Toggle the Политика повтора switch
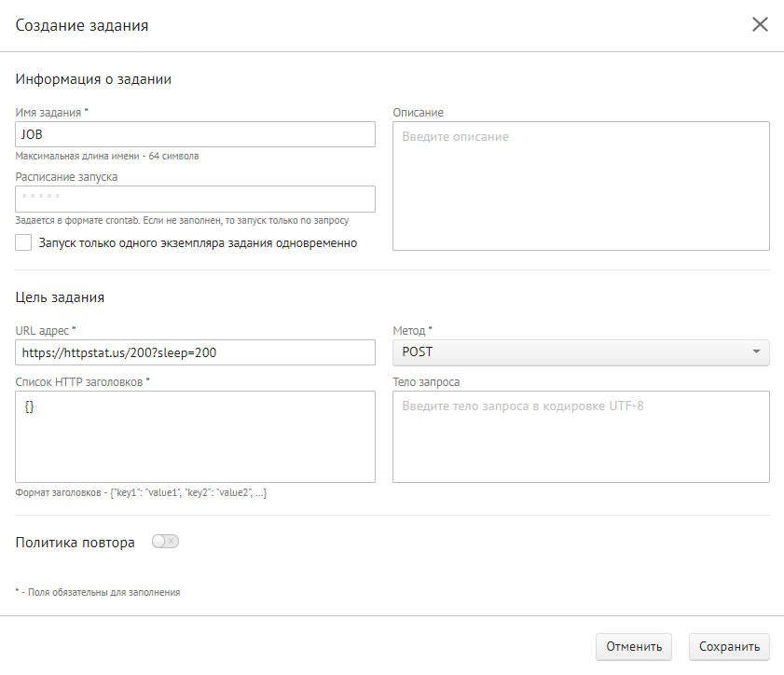The image size is (784, 675). tap(165, 541)
